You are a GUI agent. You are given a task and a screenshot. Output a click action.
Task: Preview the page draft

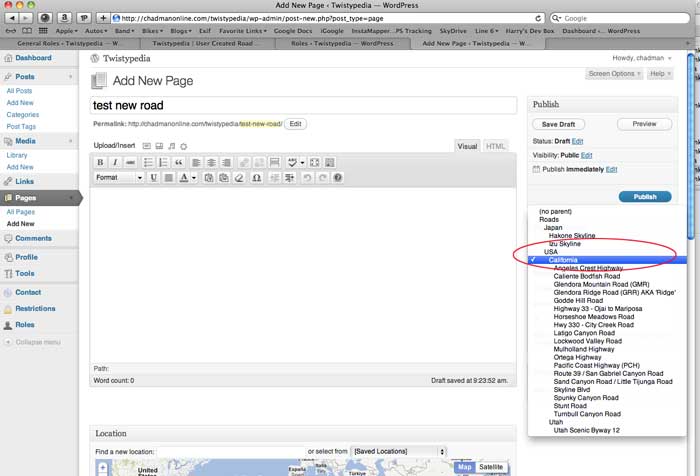click(644, 124)
